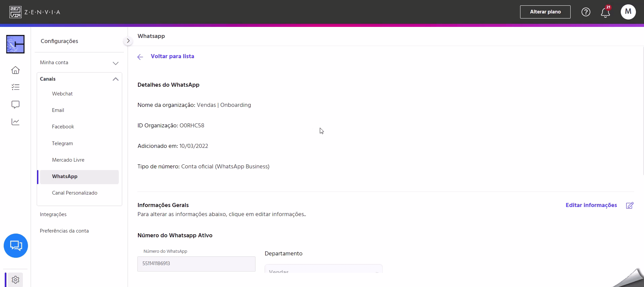Select WhatsApp channel in menu
The image size is (644, 287).
click(79, 177)
